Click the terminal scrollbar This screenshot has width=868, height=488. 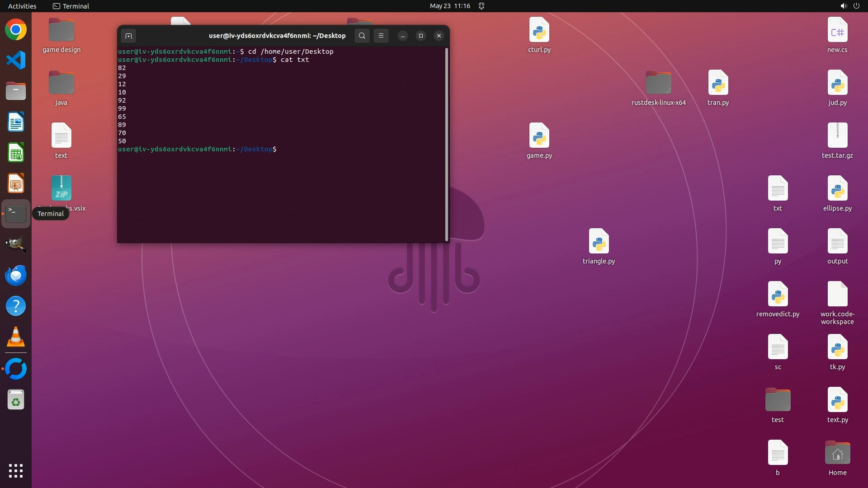click(x=447, y=145)
